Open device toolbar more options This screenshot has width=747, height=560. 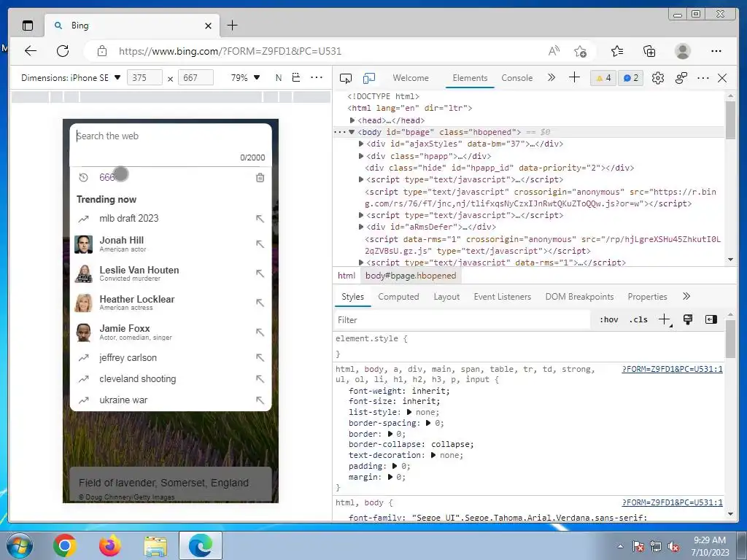point(317,77)
